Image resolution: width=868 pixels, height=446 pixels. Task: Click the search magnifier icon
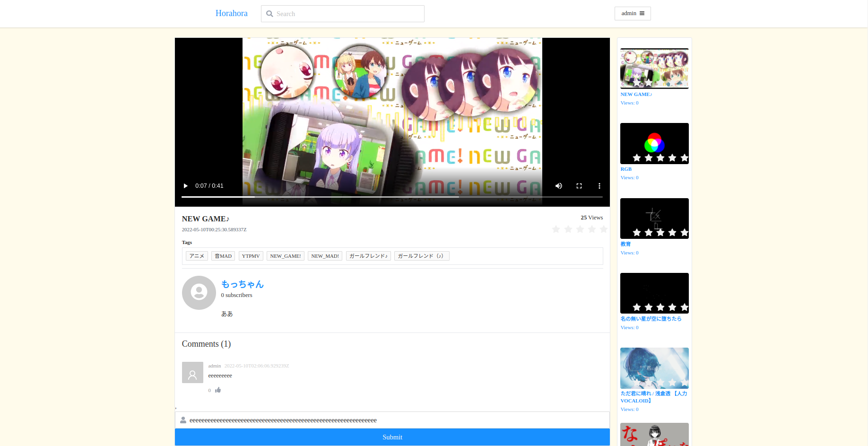click(270, 14)
